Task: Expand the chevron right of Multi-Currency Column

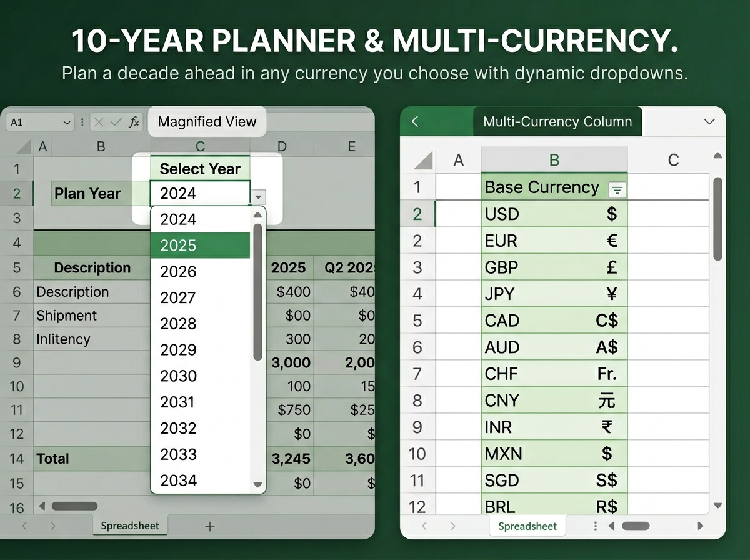Action: coord(709,122)
